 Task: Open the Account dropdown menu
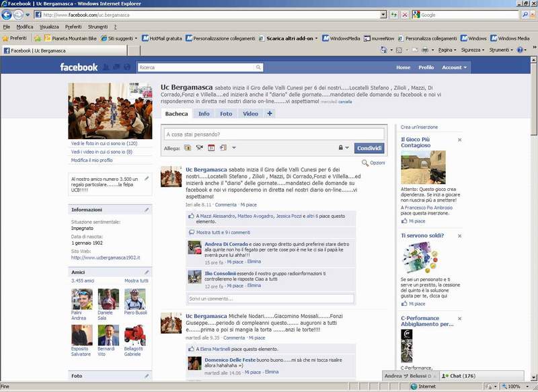tap(455, 67)
